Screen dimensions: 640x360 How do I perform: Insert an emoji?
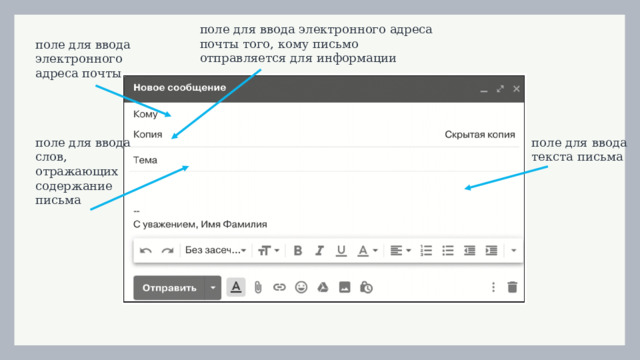click(x=301, y=288)
